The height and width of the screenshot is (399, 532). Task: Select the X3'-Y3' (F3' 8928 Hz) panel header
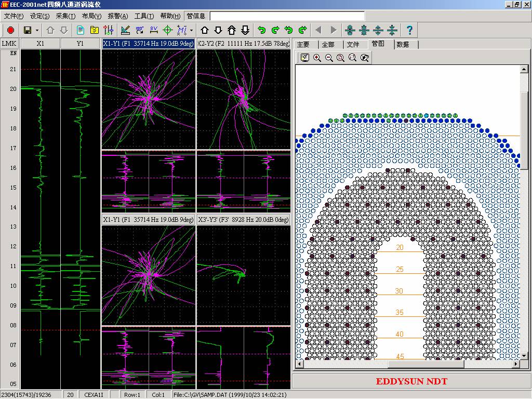pyautogui.click(x=243, y=220)
